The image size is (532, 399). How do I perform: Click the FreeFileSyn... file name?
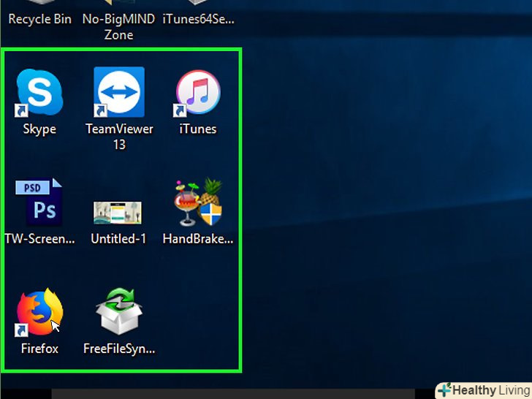click(119, 349)
